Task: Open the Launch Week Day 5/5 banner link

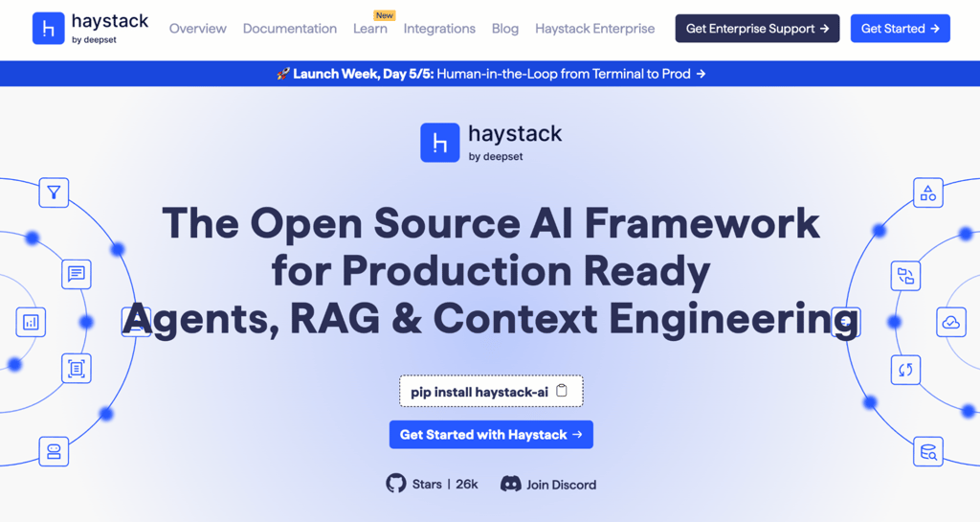Action: 491,74
